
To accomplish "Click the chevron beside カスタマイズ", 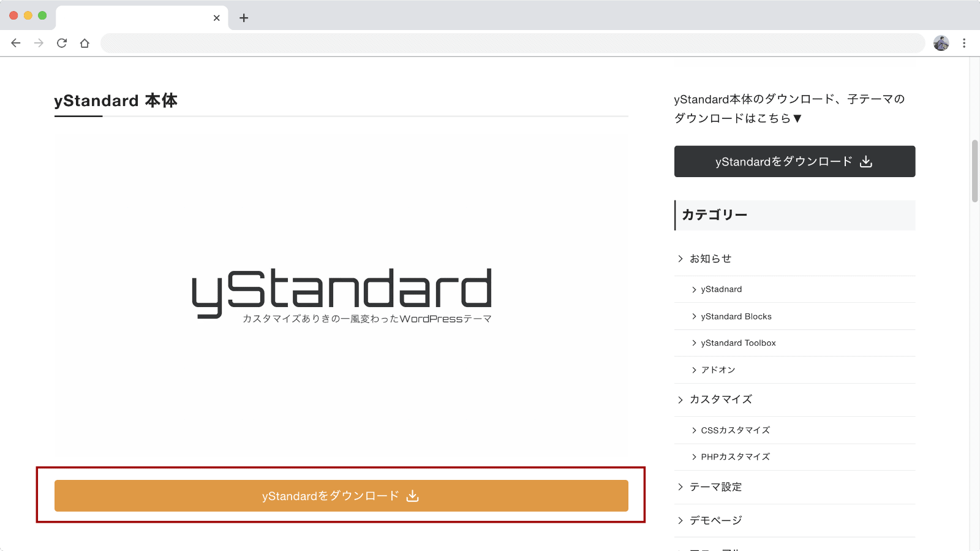I will tap(680, 400).
